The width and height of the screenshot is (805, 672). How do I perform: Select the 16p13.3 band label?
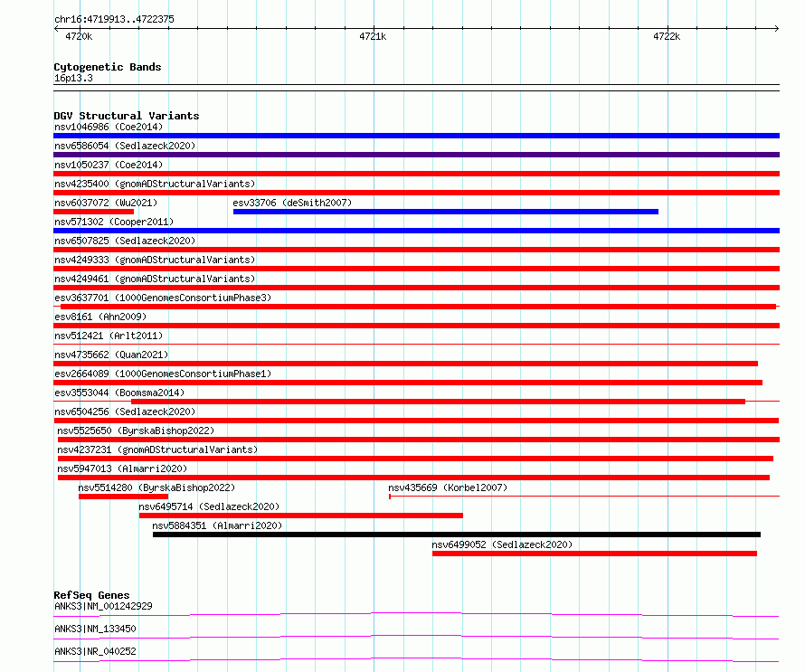tap(73, 79)
